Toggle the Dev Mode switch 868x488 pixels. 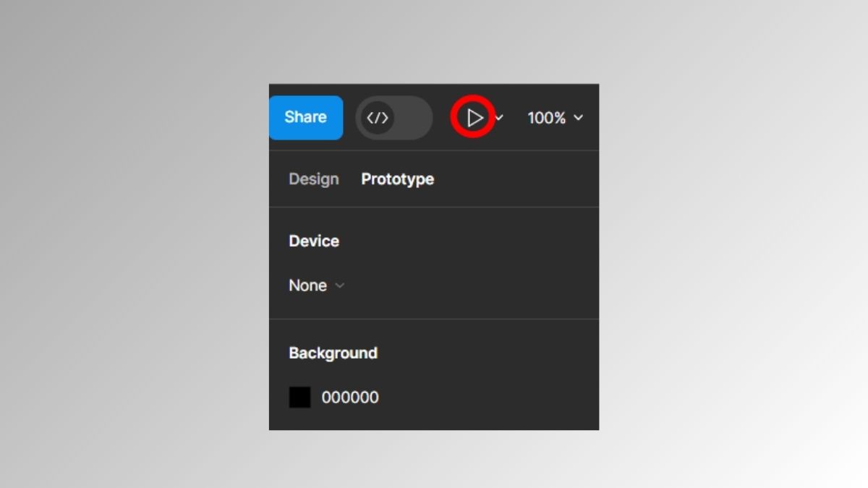(394, 118)
